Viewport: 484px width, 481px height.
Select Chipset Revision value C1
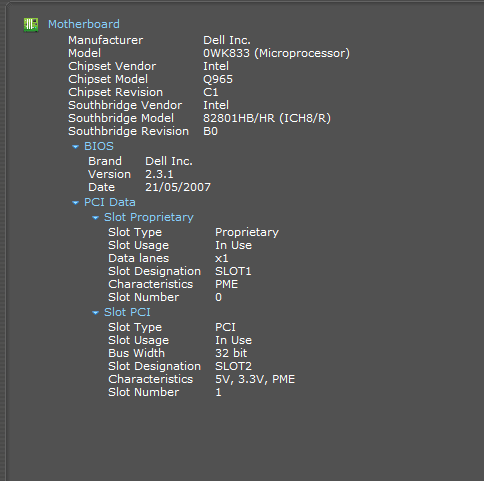click(211, 92)
